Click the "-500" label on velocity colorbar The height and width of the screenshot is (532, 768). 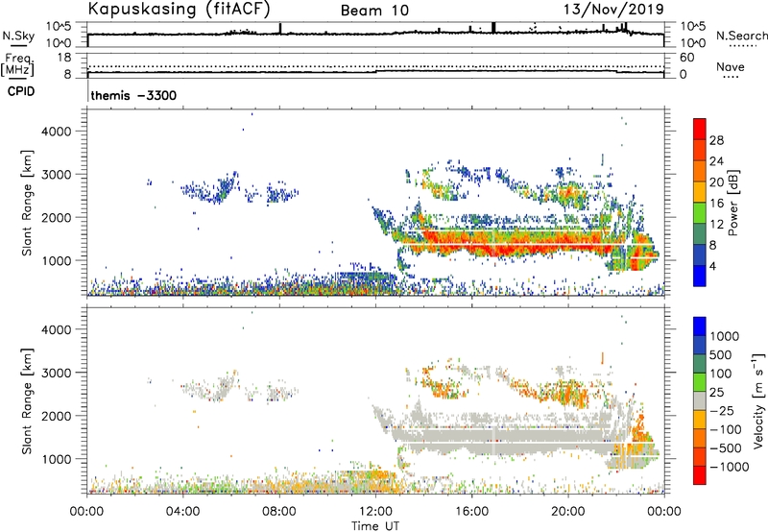pos(726,447)
